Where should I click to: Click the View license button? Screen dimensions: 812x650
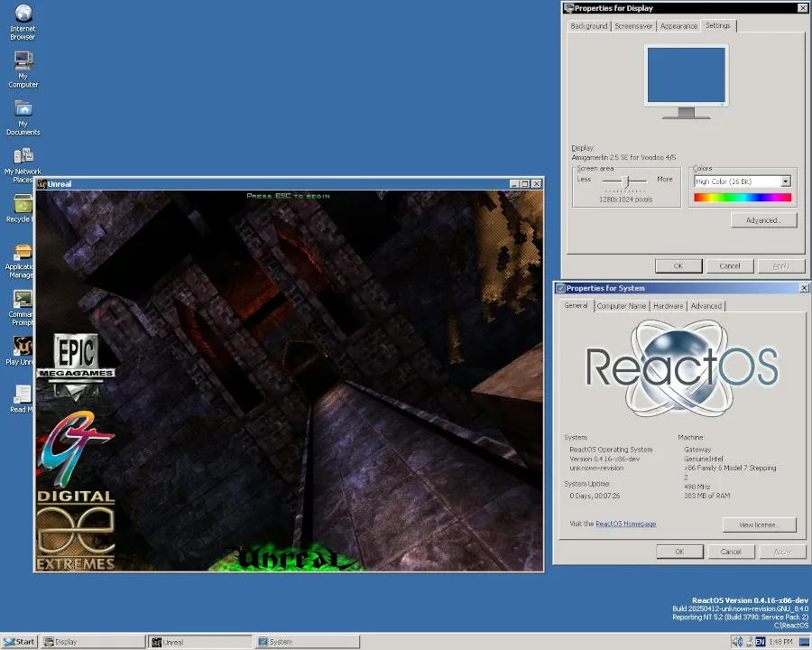[759, 525]
